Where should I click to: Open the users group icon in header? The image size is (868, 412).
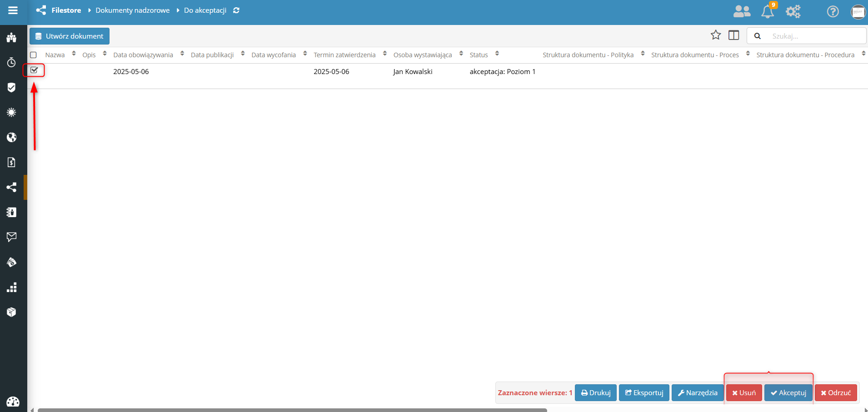coord(742,11)
